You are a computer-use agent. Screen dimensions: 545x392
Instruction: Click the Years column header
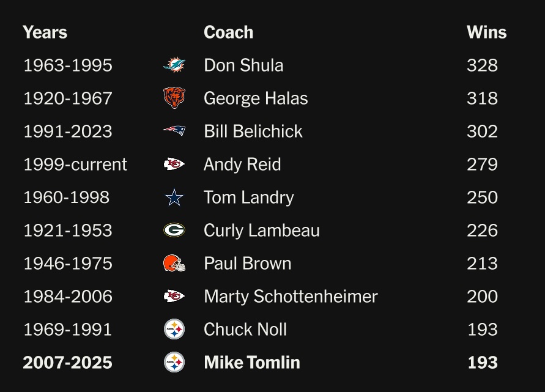(45, 32)
